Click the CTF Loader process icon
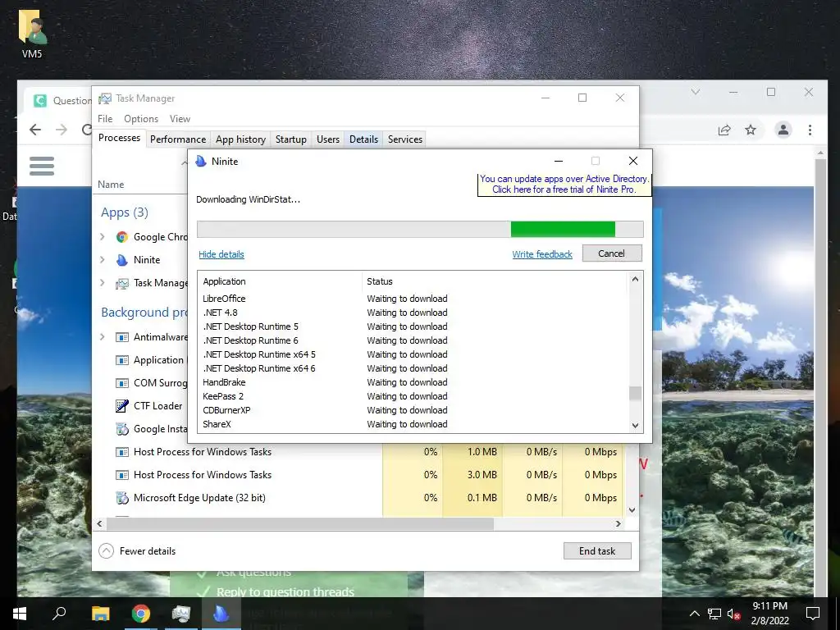The height and width of the screenshot is (630, 840). [x=122, y=406]
